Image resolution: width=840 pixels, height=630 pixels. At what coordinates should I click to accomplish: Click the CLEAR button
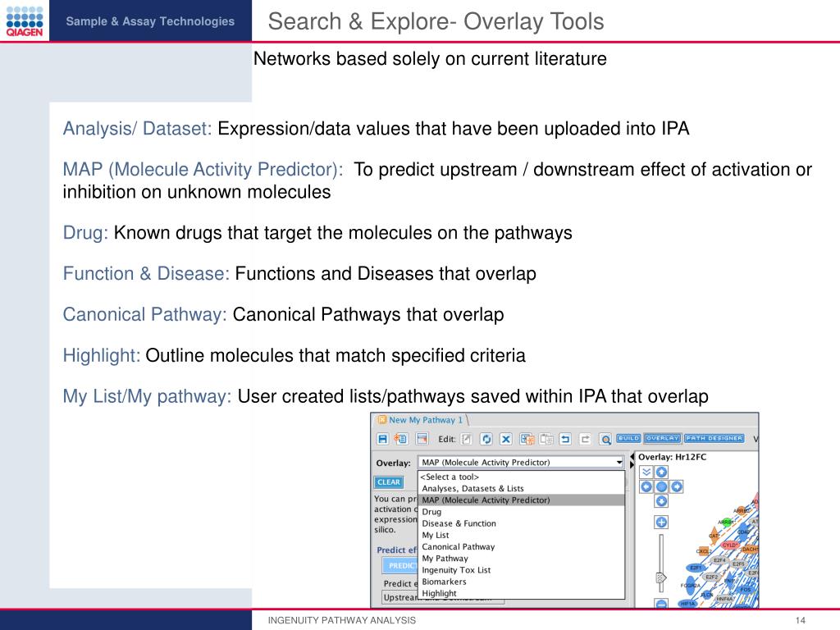pos(388,482)
